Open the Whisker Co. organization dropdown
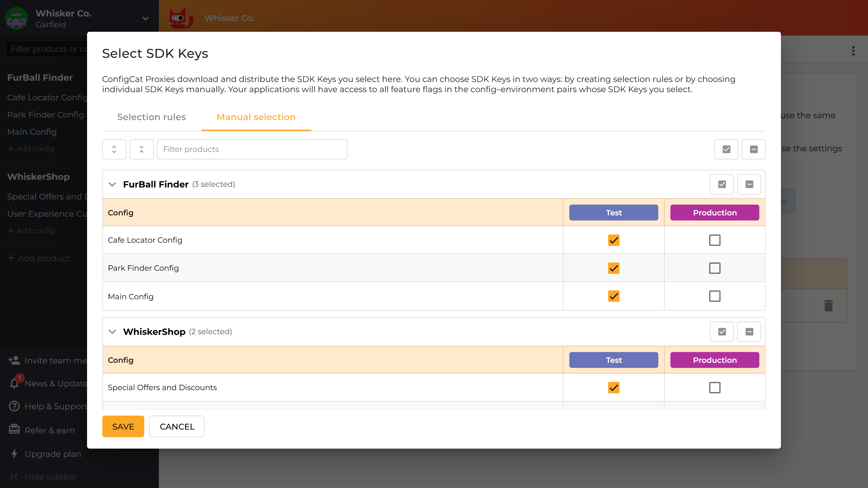 coord(145,18)
